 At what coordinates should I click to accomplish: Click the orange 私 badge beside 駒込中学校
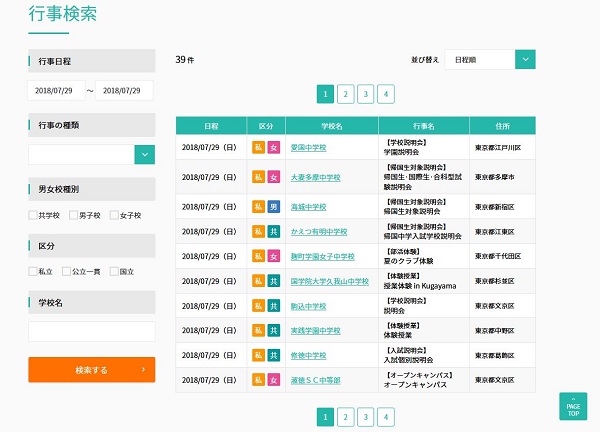click(x=258, y=306)
